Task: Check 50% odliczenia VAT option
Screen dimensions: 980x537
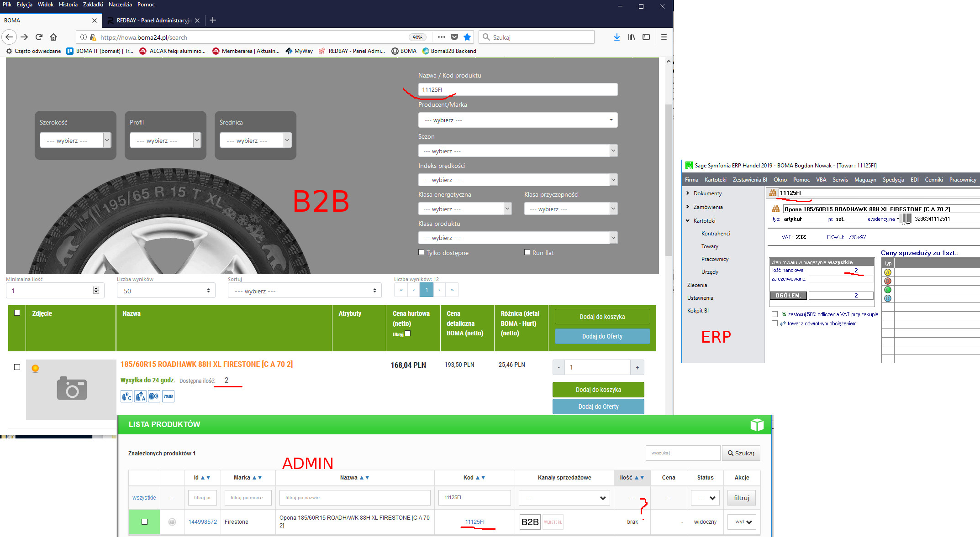Action: [x=775, y=314]
